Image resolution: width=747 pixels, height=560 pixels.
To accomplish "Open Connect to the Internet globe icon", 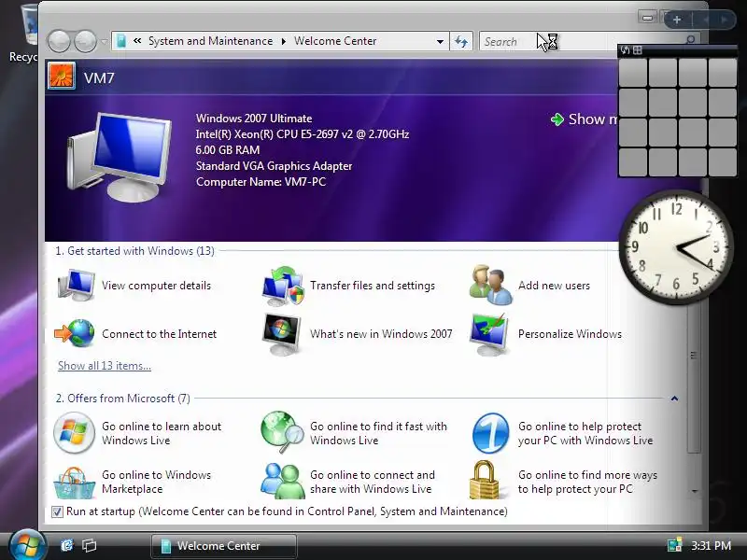I will 75,333.
